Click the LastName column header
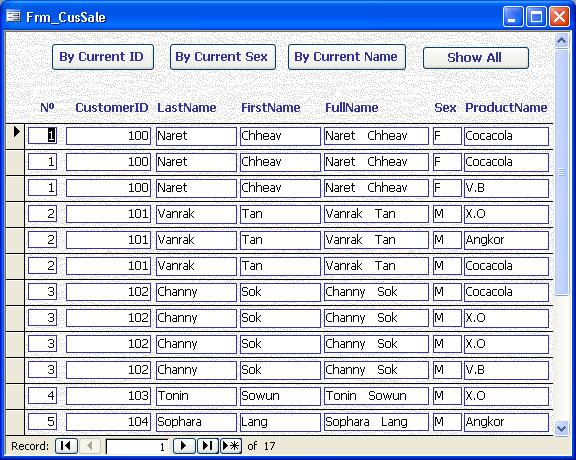 pos(187,108)
